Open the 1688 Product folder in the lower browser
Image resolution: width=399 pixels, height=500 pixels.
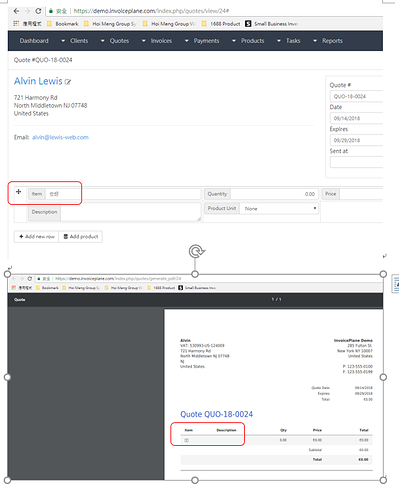pyautogui.click(x=161, y=288)
